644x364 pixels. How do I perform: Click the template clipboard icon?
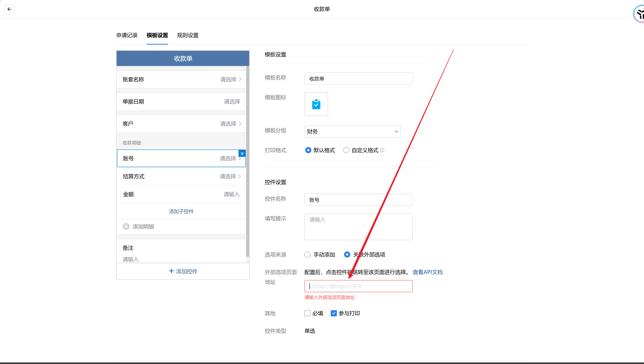pos(316,104)
